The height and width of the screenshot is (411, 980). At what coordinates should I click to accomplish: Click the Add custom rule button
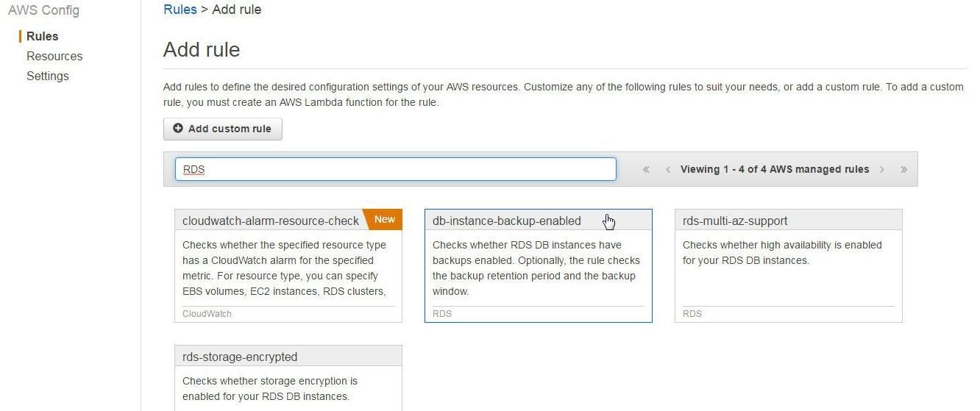click(x=223, y=129)
